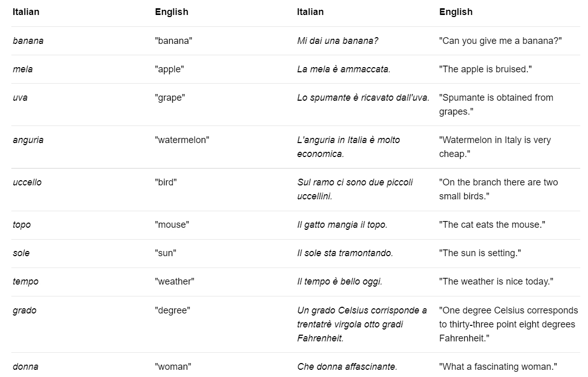Click the translation "The weather is nice today."
588x377 pixels.
point(496,281)
